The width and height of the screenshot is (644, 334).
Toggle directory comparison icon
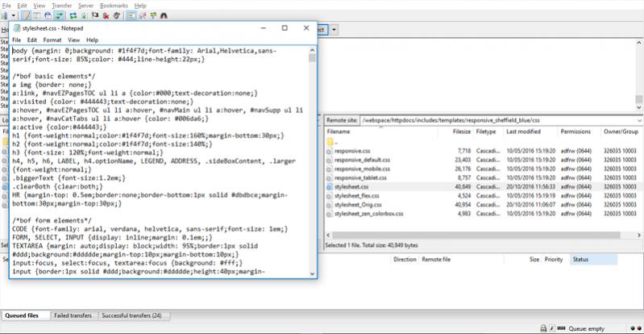click(x=143, y=15)
